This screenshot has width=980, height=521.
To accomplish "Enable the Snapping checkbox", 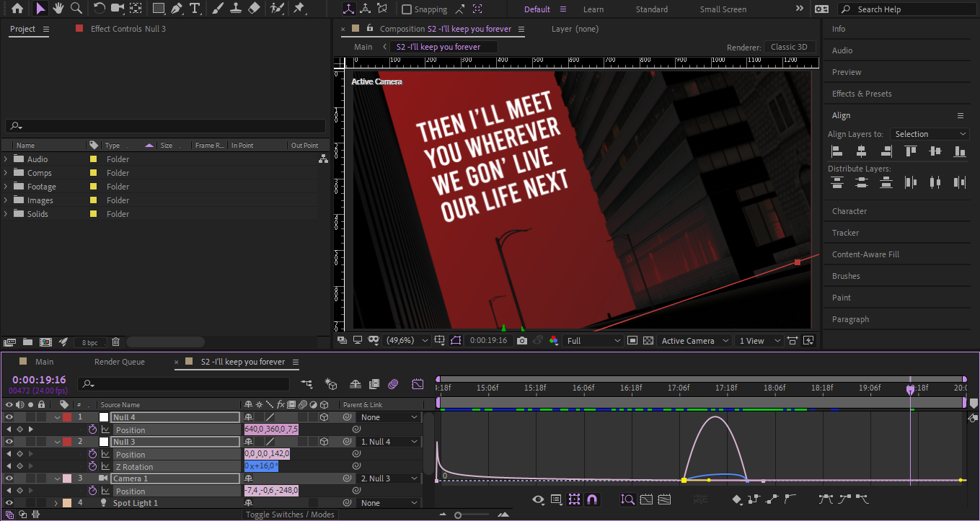I will (407, 9).
